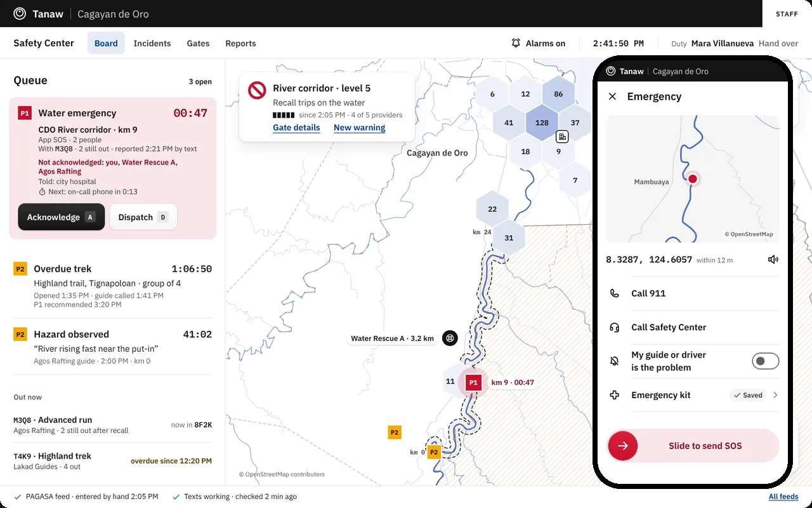Click the red location pin on phone map

pos(693,179)
